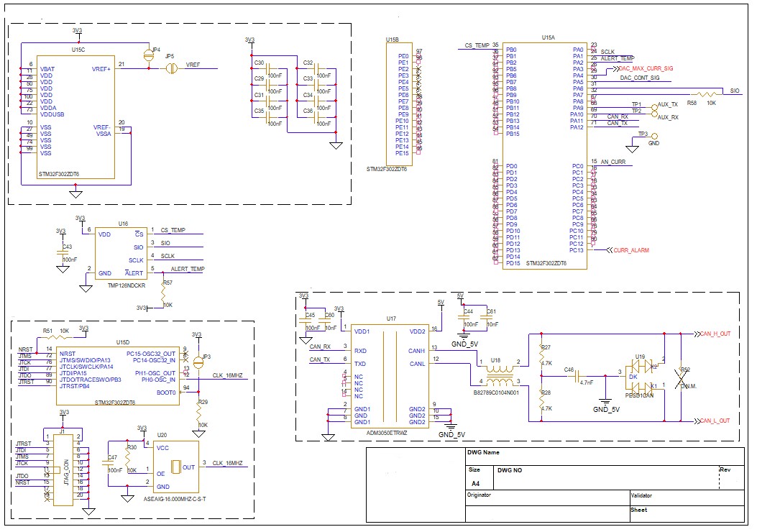The height and width of the screenshot is (532, 757).
Task: Select the AUX_TX label
Action: (x=668, y=105)
